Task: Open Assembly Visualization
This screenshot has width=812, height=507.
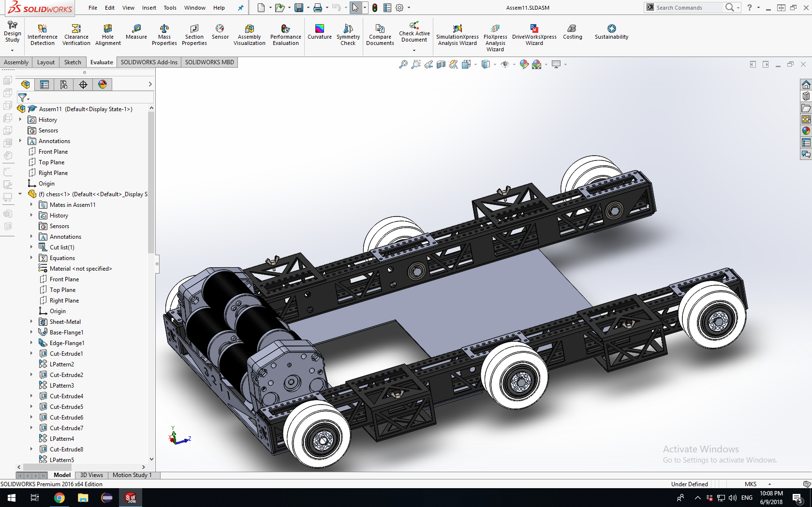Action: [250, 35]
